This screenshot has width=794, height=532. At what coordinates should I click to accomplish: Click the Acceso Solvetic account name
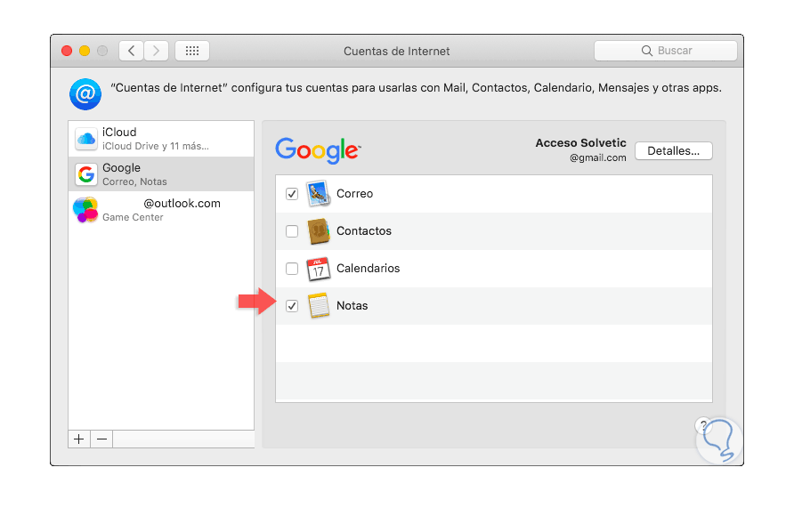click(x=581, y=143)
